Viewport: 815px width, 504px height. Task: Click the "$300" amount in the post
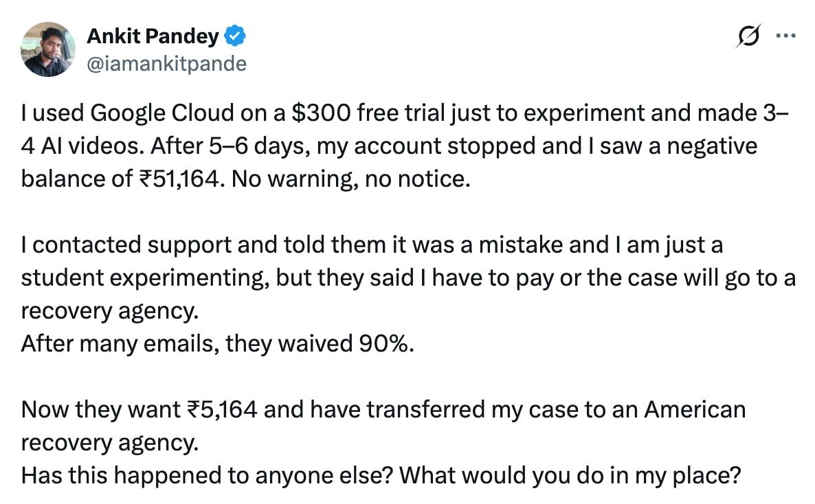(x=321, y=113)
